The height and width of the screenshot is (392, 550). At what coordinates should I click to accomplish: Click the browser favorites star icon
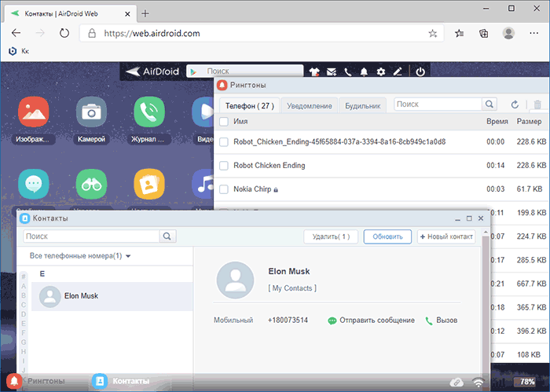click(x=433, y=33)
